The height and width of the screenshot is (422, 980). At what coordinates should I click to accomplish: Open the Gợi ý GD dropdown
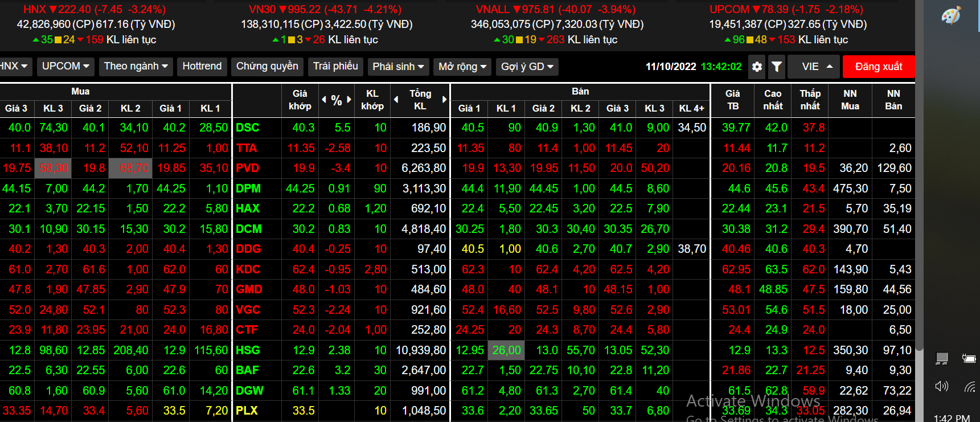(x=527, y=67)
